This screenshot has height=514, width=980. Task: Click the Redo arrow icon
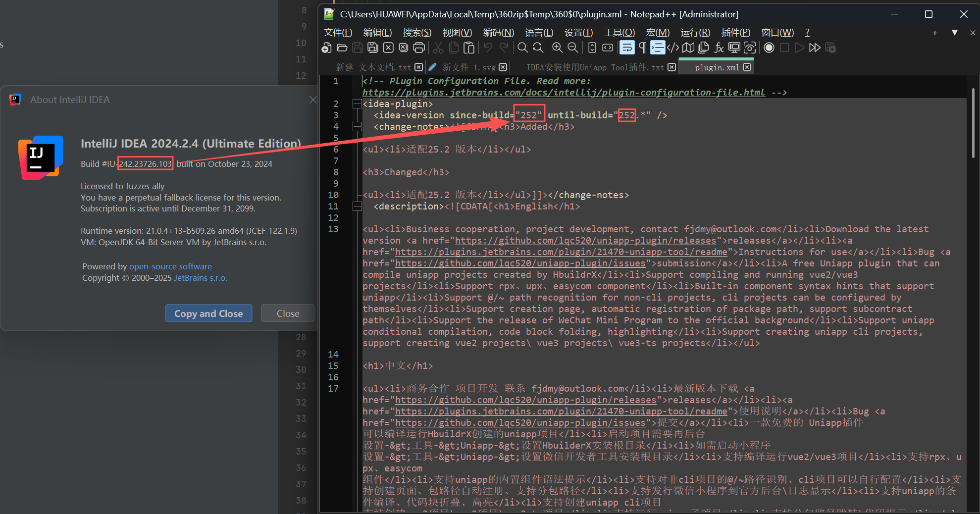click(x=504, y=48)
